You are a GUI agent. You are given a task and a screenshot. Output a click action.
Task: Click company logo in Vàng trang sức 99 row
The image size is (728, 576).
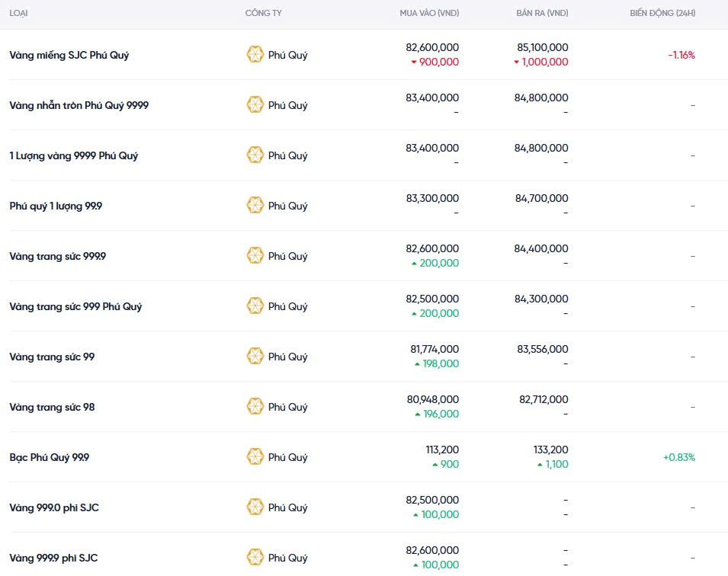coord(255,357)
